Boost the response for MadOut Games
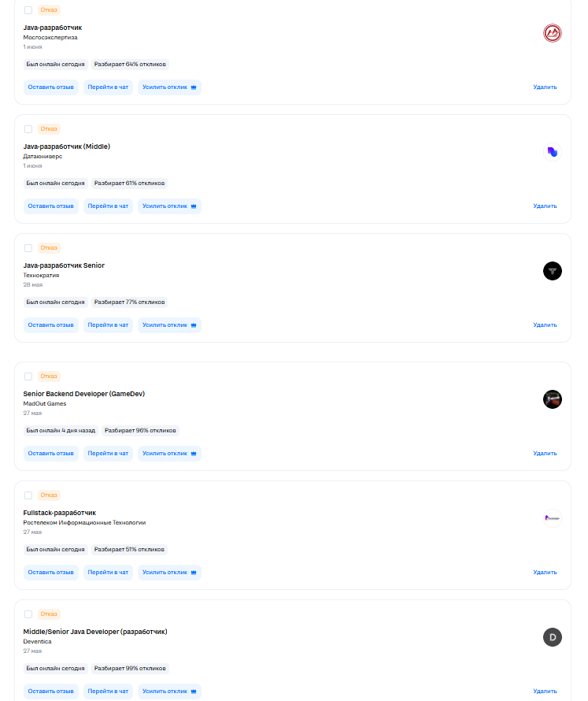 click(169, 454)
